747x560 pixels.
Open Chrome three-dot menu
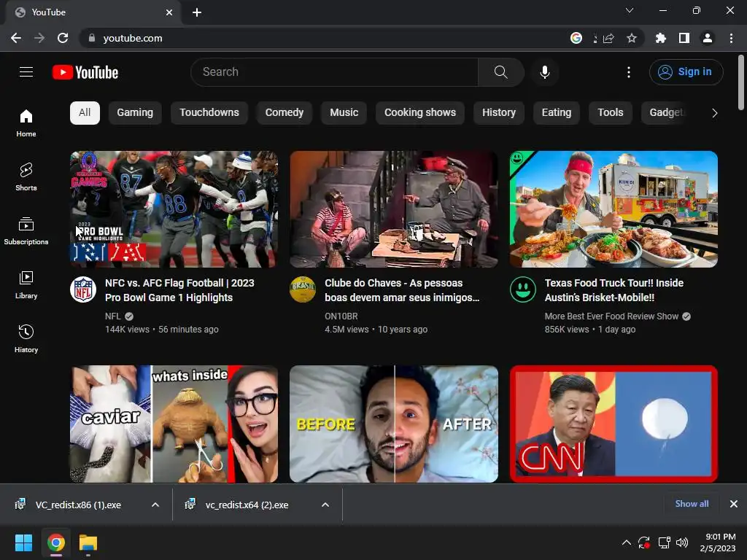pyautogui.click(x=731, y=38)
